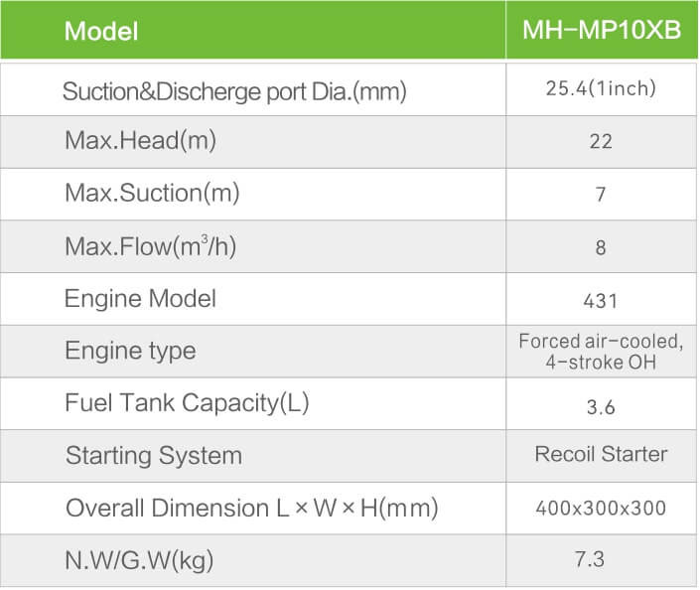700x590 pixels.
Task: Click the Max.Suction(m) row label
Action: [x=152, y=193]
